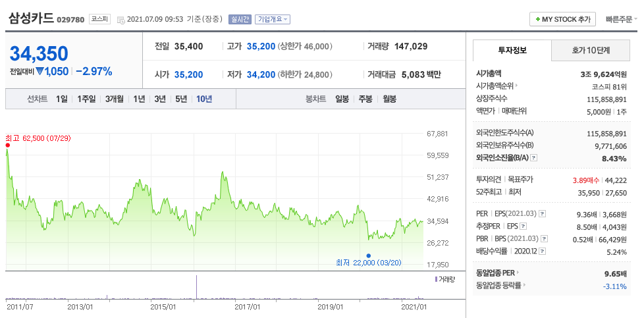Click the 2015/01 x-axis date label
The image size is (644, 318).
tap(163, 307)
